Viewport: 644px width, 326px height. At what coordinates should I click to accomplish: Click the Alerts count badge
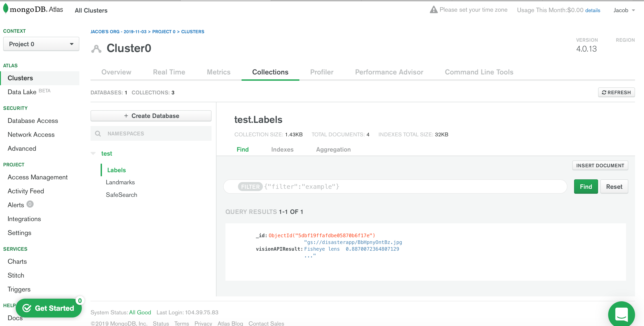(x=30, y=204)
